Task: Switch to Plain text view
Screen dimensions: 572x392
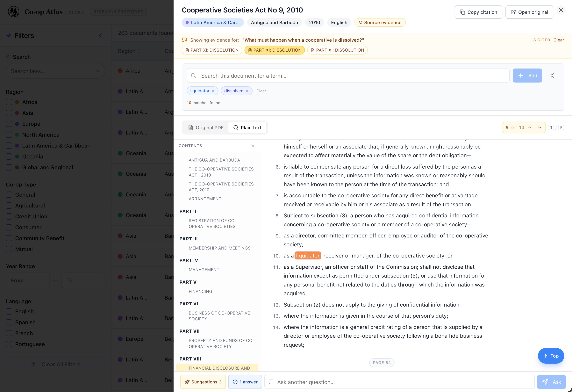Action: click(247, 127)
